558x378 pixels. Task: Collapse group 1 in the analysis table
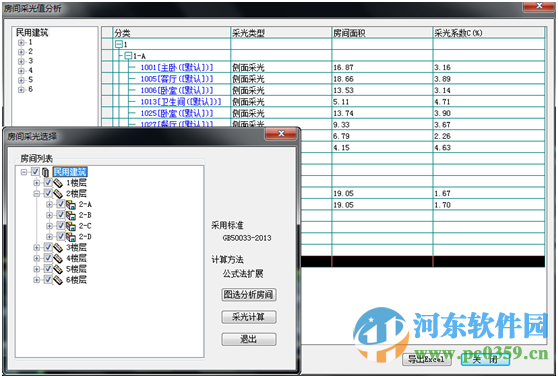tap(119, 44)
